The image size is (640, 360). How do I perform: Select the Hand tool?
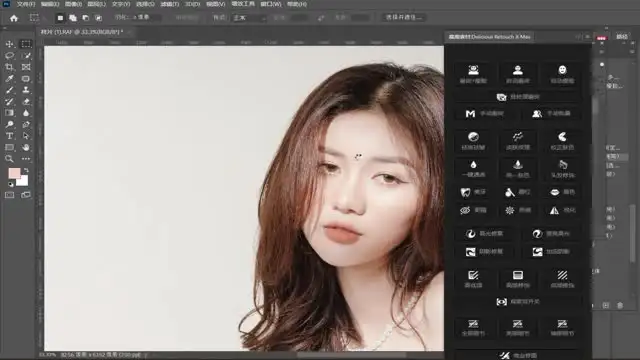(x=26, y=147)
